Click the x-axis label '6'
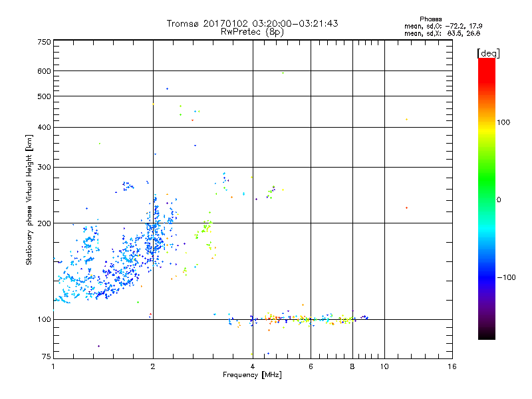The image size is (532, 399). (311, 366)
